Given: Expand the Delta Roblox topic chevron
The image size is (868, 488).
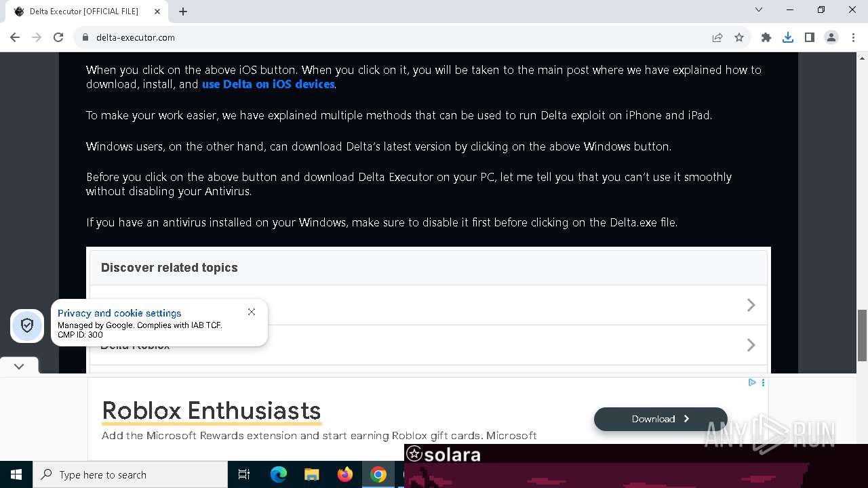Looking at the screenshot, I should (x=751, y=345).
